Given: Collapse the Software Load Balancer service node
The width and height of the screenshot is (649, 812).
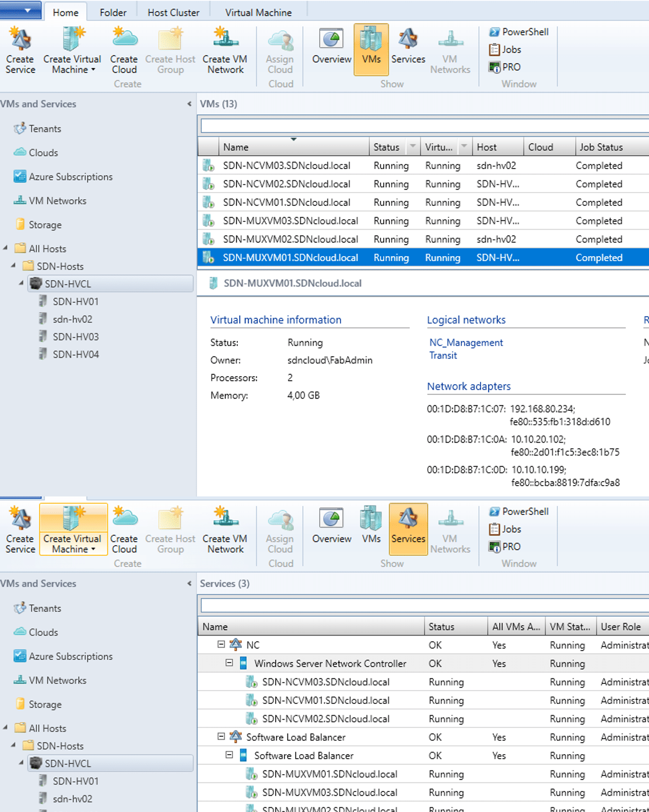Looking at the screenshot, I should (221, 737).
